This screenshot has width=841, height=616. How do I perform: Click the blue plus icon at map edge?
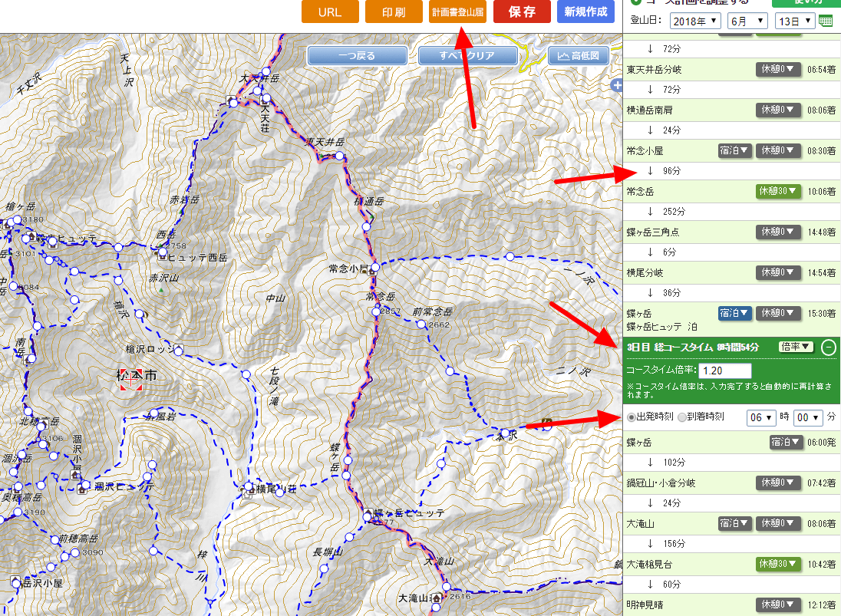(x=617, y=85)
